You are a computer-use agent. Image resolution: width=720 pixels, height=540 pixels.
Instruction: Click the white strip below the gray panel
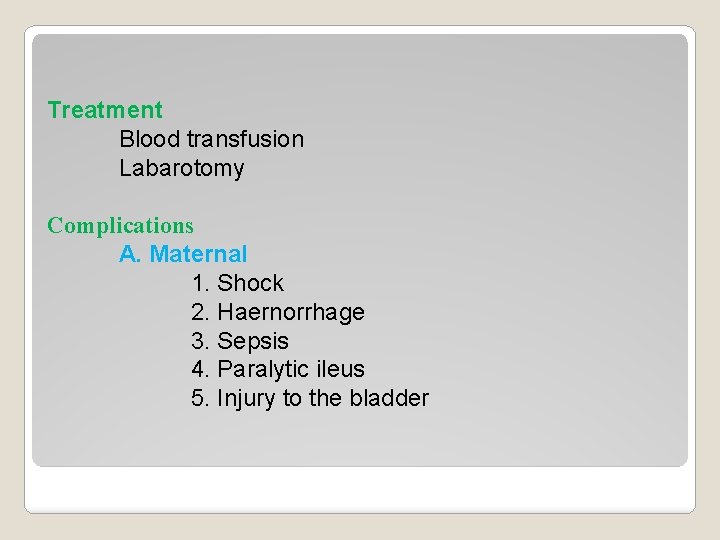pyautogui.click(x=360, y=489)
